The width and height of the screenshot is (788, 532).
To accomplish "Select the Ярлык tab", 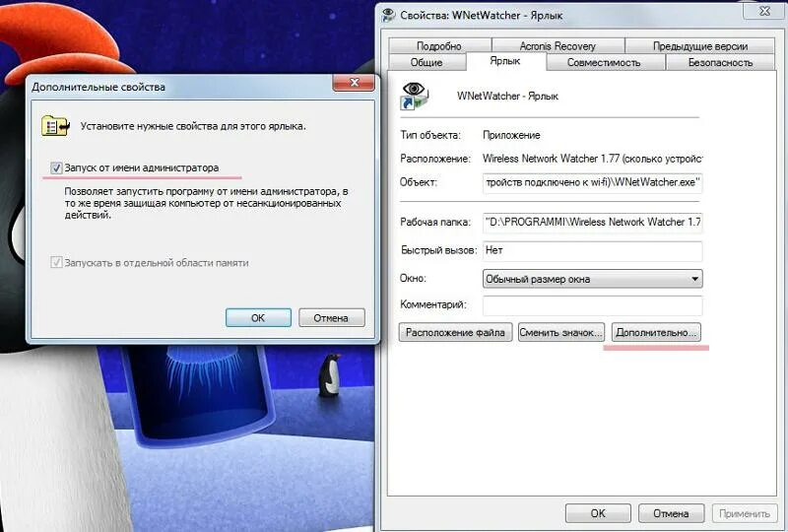I will pyautogui.click(x=505, y=61).
